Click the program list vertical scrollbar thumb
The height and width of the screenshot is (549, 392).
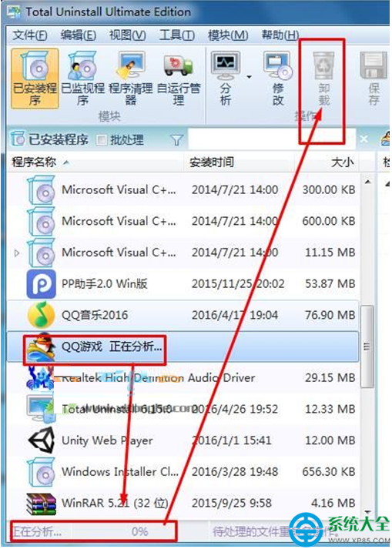[367, 346]
